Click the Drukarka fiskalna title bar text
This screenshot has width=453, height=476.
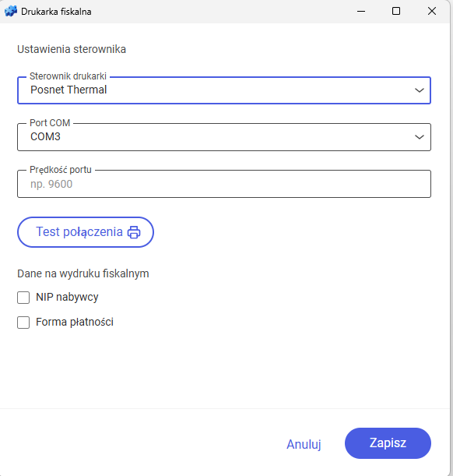coord(56,12)
